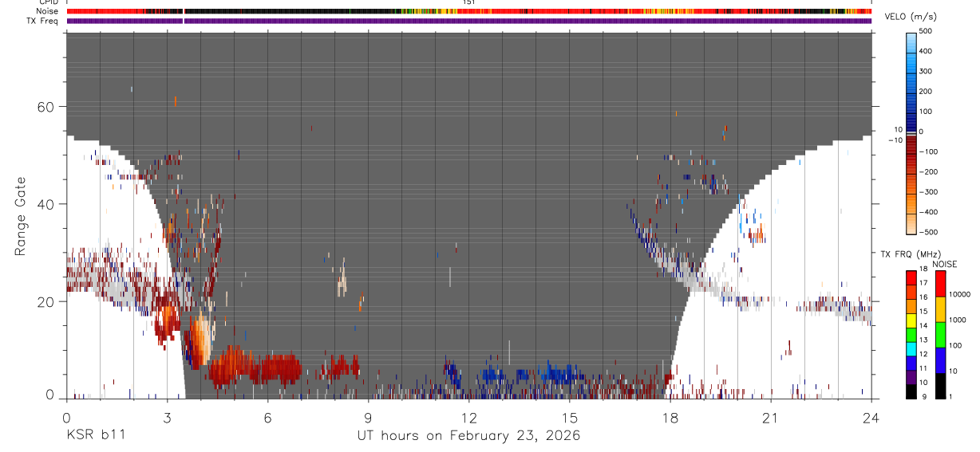Click the 1000 tick on the NOISE scale

coord(958,320)
